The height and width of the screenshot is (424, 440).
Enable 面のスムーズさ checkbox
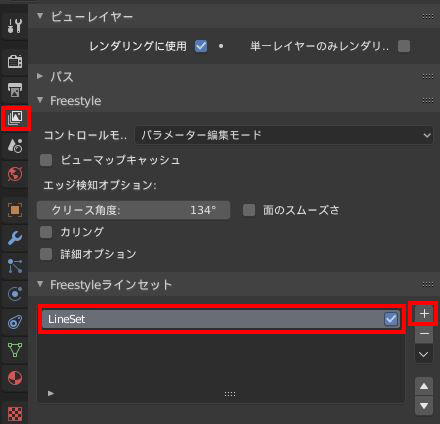[x=249, y=210]
